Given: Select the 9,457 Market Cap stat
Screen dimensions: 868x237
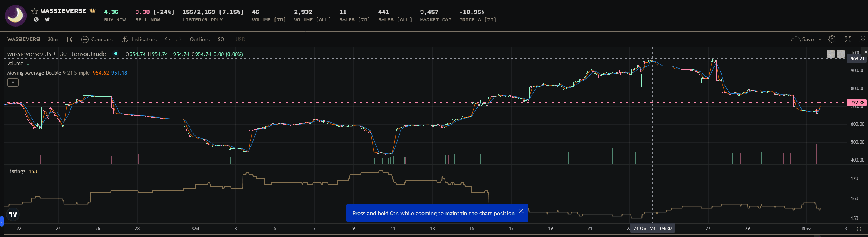Looking at the screenshot, I should click(x=435, y=15).
